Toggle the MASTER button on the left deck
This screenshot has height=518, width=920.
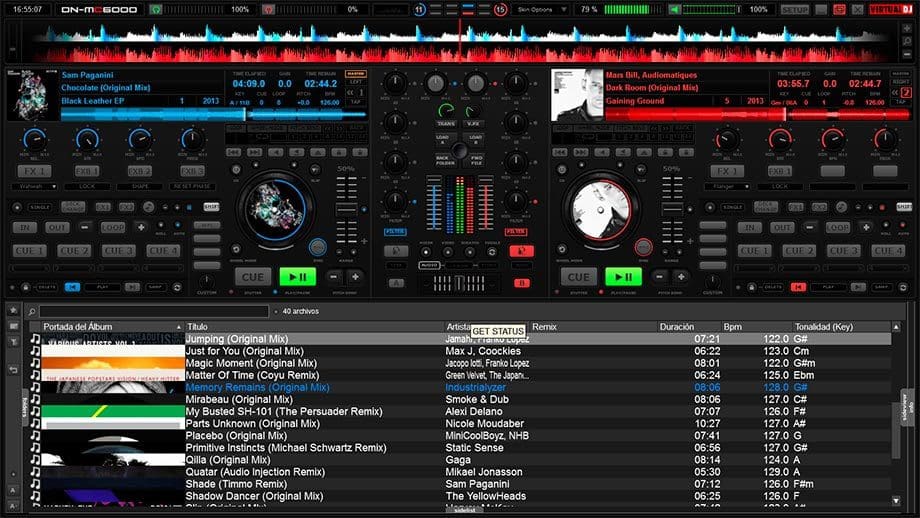pos(356,75)
